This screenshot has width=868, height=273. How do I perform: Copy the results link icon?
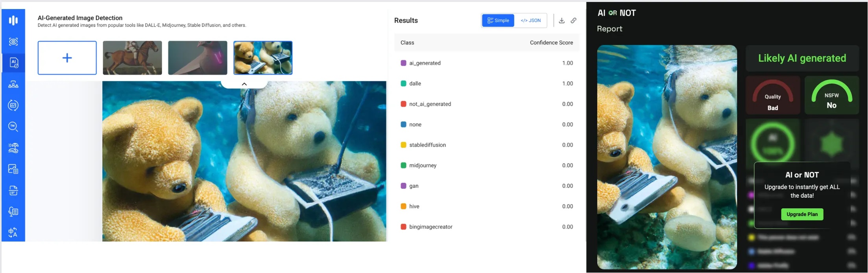[574, 20]
